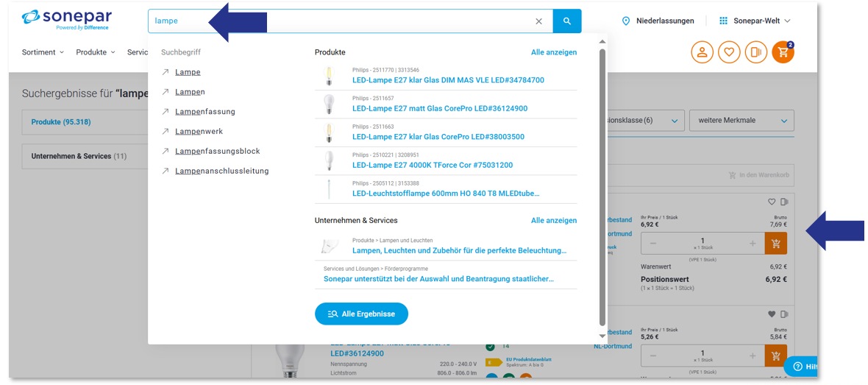Open product LED-Lampe E27 matt Glas CorePro
Image resolution: width=868 pixels, height=385 pixels.
click(x=440, y=108)
